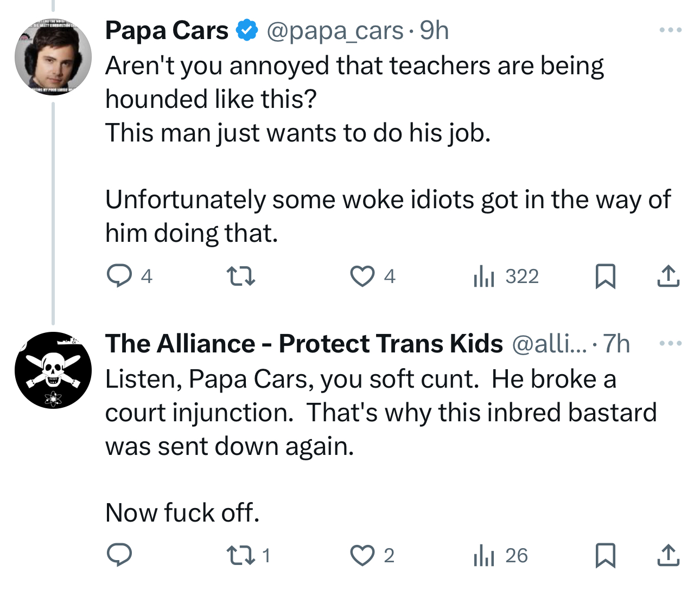
Task: Open The Alliance - Protect Trans Kids profile
Action: (x=304, y=344)
